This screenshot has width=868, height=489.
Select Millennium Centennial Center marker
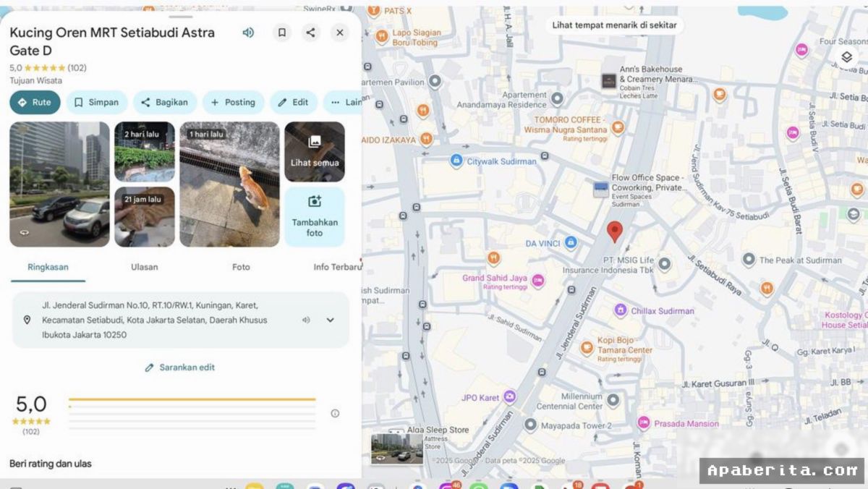pos(613,399)
